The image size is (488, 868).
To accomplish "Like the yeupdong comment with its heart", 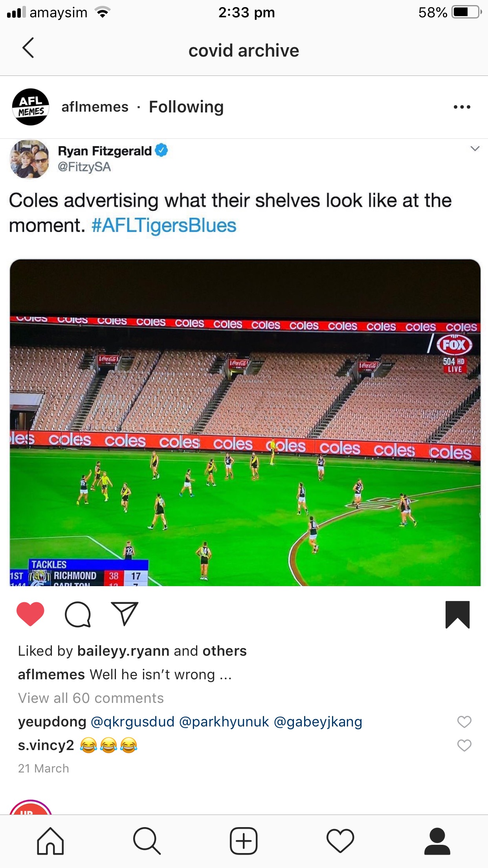I will (464, 722).
